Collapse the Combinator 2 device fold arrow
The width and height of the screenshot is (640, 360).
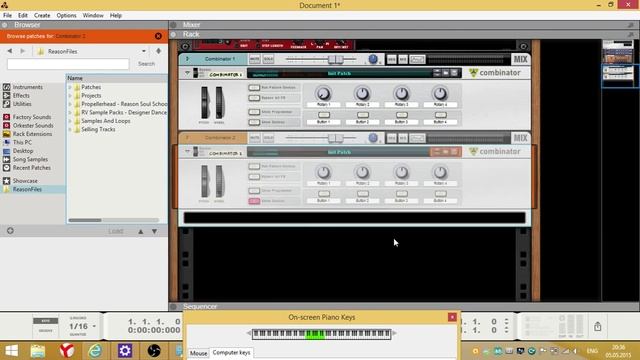pos(187,152)
